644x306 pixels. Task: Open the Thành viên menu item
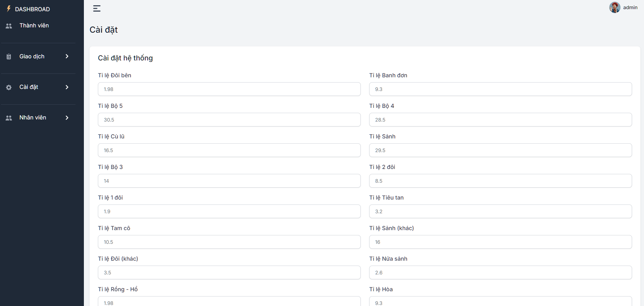pyautogui.click(x=34, y=26)
